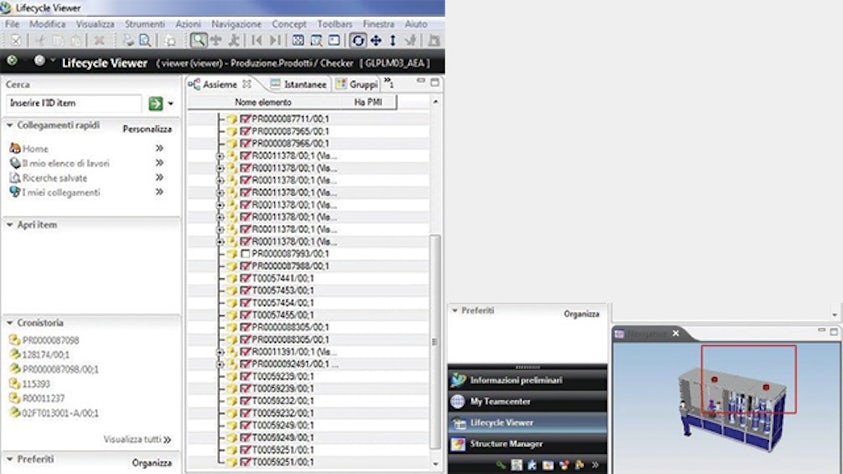Image resolution: width=843 pixels, height=474 pixels.
Task: Click the Home shortcut icon
Action: 15,148
